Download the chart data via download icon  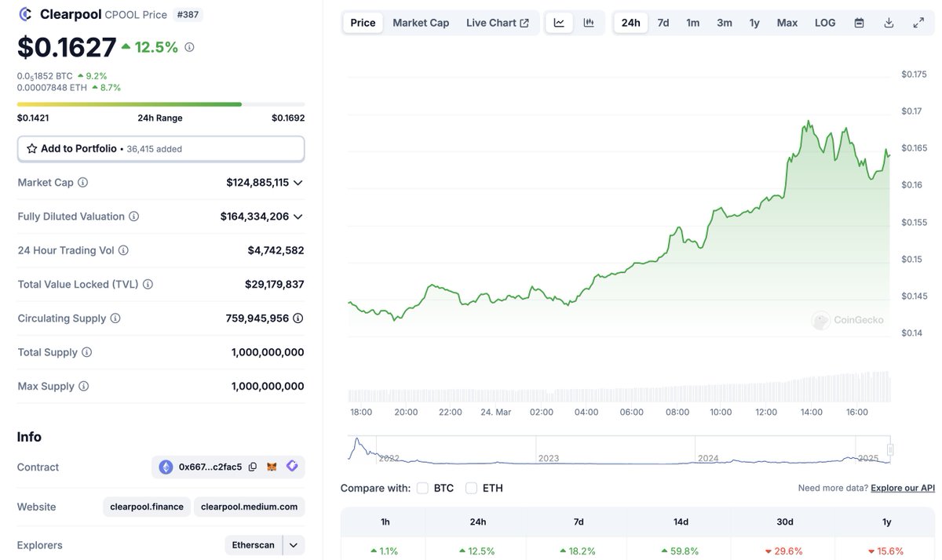[889, 22]
